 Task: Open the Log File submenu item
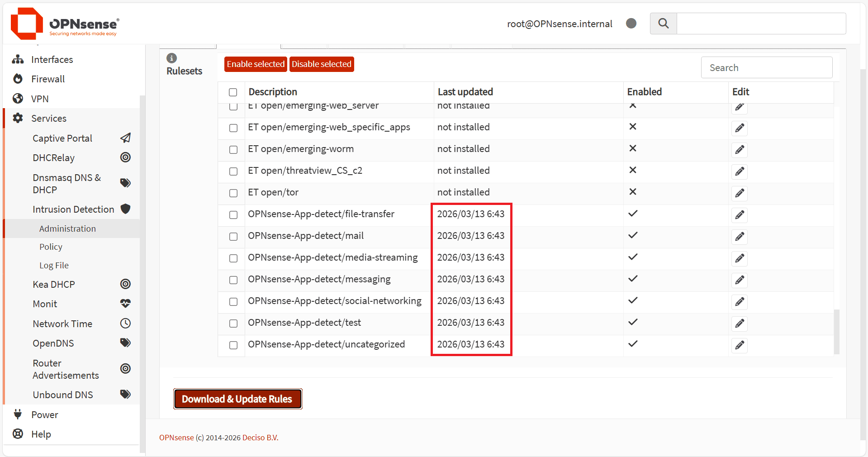54,266
